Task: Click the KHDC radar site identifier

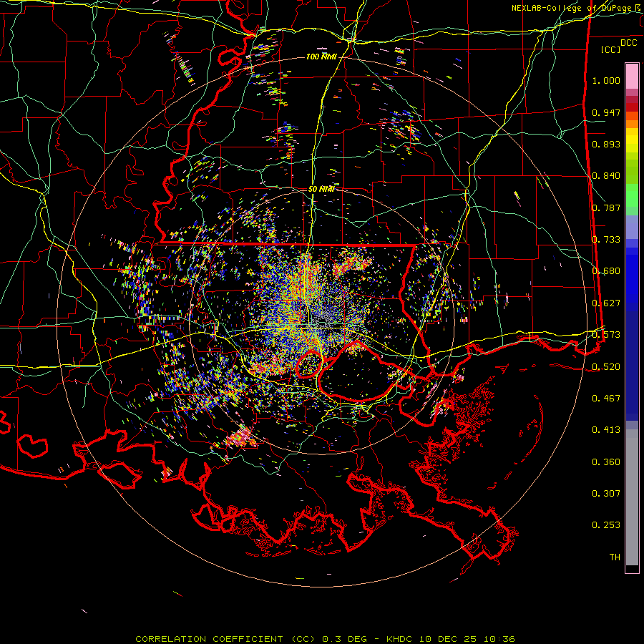Action: click(x=400, y=639)
